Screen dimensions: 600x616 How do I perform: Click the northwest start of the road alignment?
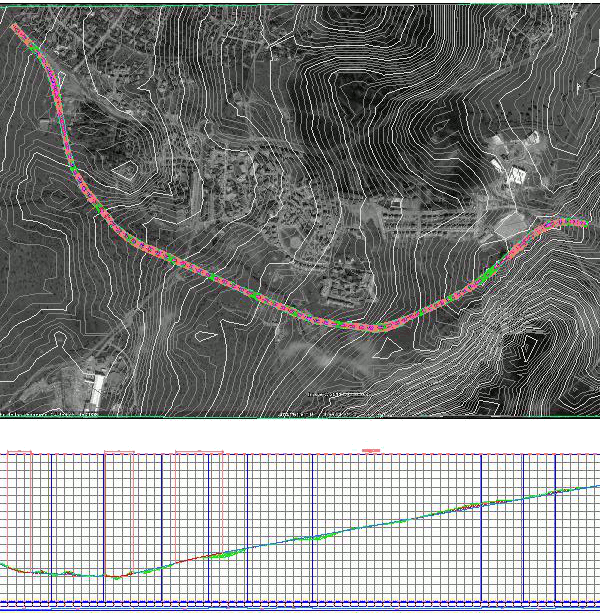click(15, 27)
